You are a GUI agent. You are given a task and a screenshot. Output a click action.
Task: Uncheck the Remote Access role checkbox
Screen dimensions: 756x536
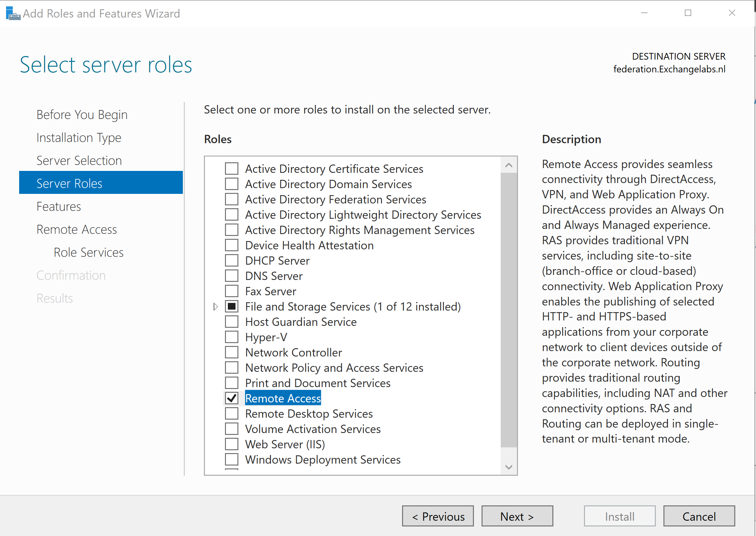click(231, 398)
